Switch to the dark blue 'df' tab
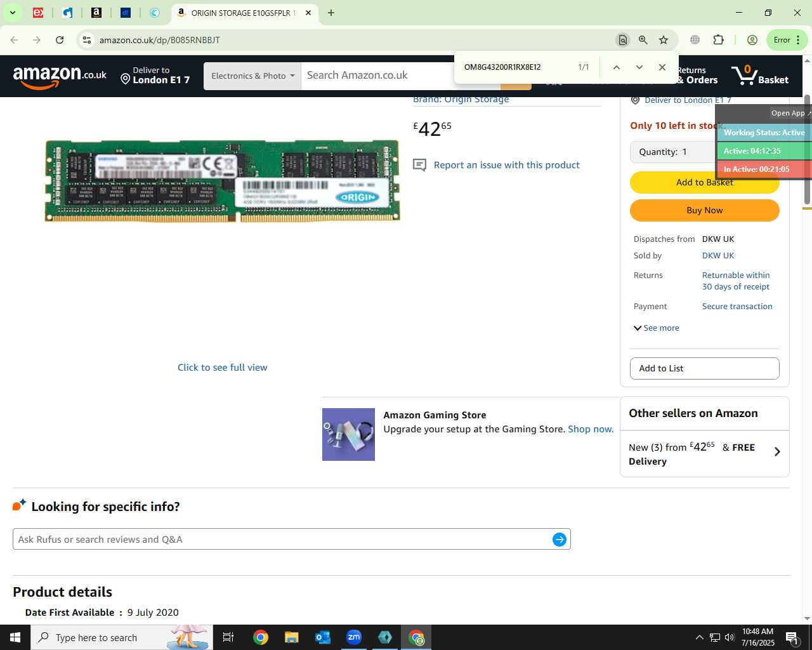Image resolution: width=812 pixels, height=650 pixels. (126, 13)
